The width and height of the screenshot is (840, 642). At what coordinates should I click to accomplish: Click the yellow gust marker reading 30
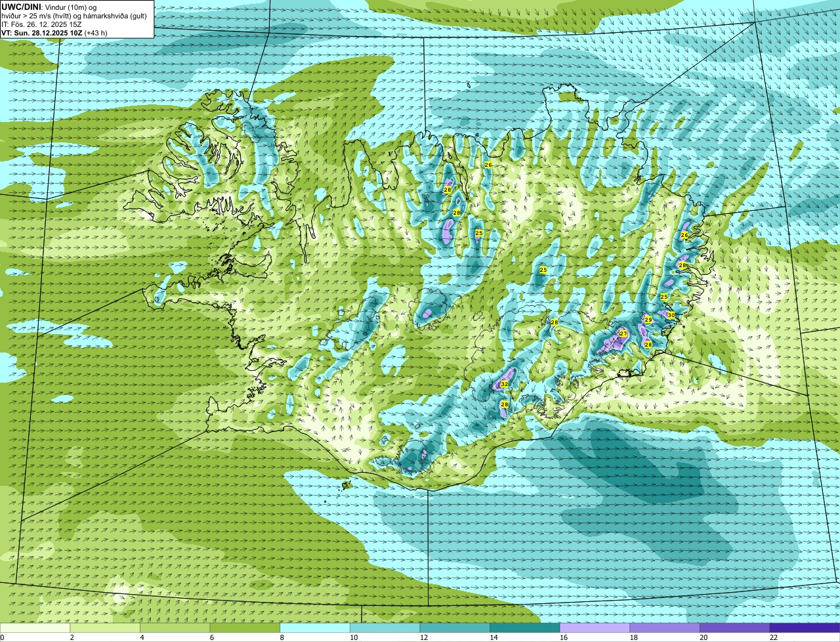click(x=671, y=315)
